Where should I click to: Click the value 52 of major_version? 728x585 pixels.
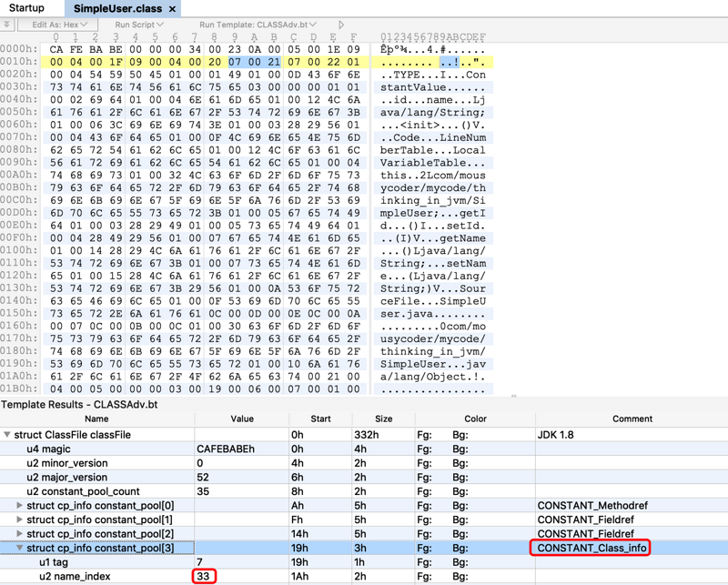tap(203, 478)
